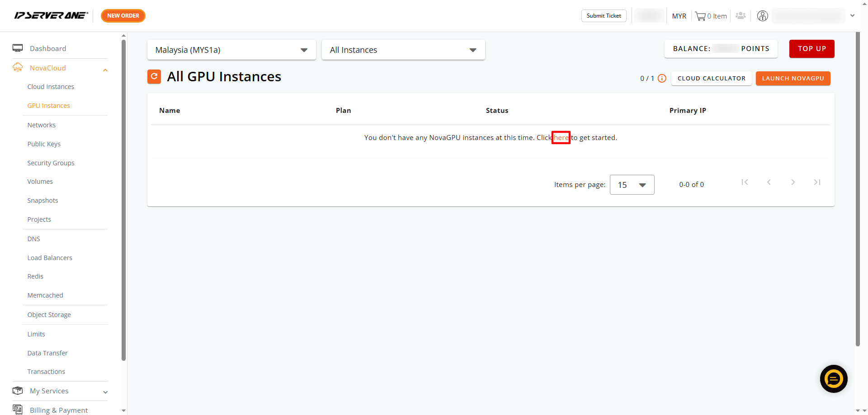Click the 0-0 of 0 page count text
This screenshot has width=868, height=415.
pyautogui.click(x=691, y=185)
